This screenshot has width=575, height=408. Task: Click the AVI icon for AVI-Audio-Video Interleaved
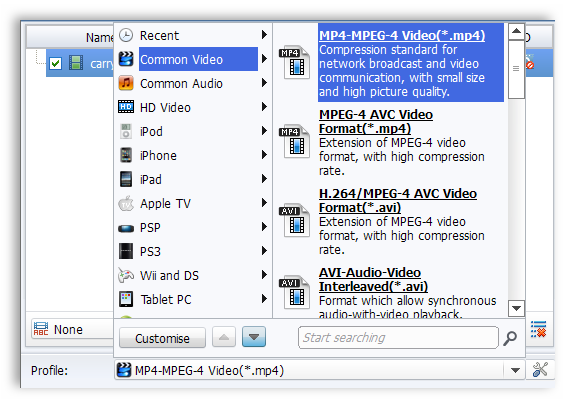coord(294,292)
